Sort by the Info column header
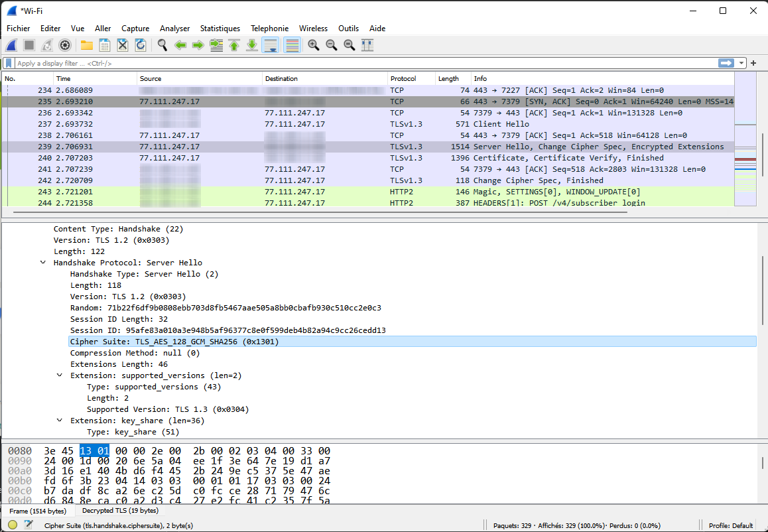The height and width of the screenshot is (532, 768). click(x=603, y=78)
